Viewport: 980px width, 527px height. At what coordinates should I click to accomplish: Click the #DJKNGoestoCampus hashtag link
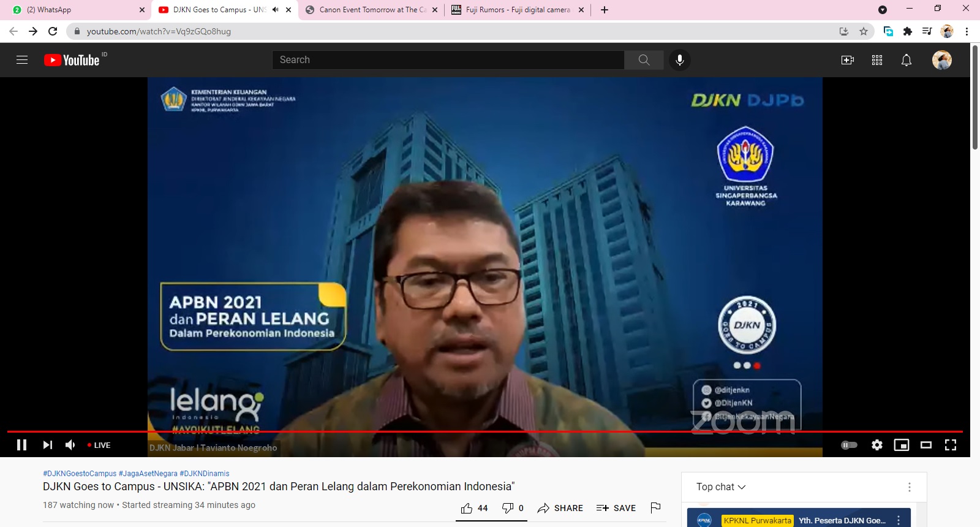click(x=80, y=473)
